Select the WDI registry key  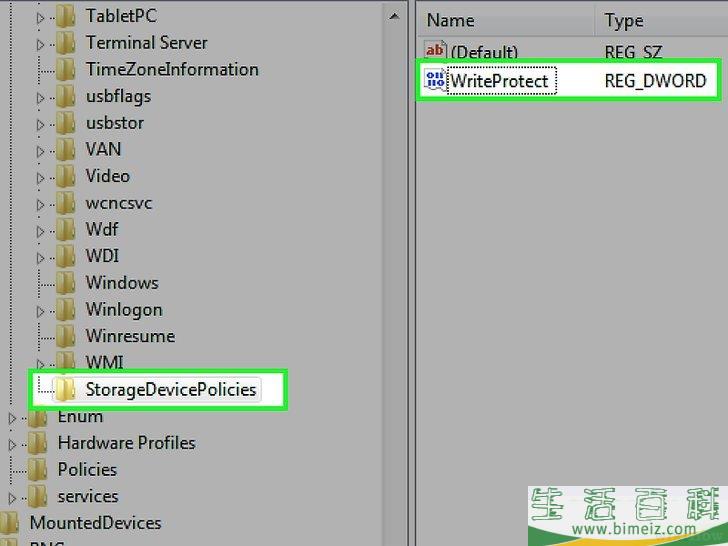point(102,256)
